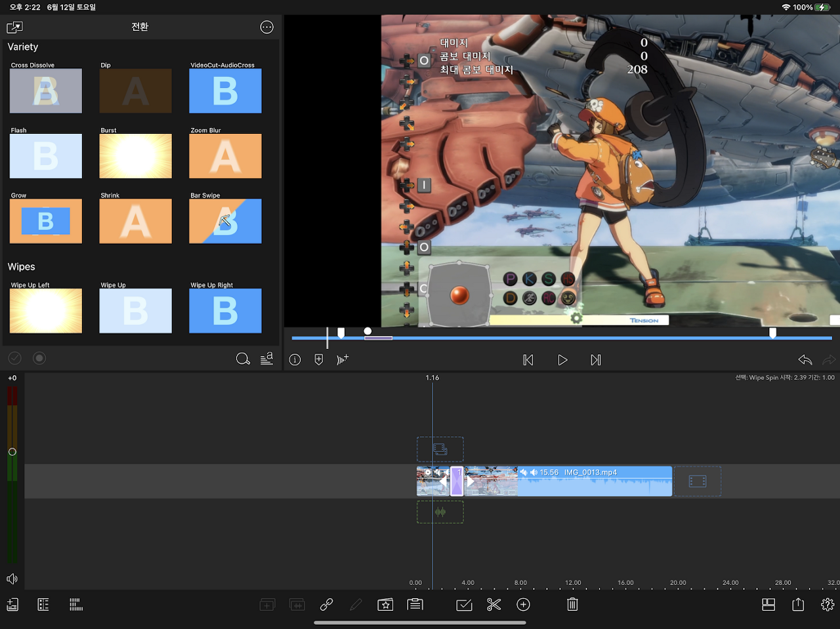Open the library source picker icon
Screen dimensions: 840x629
tap(14, 28)
